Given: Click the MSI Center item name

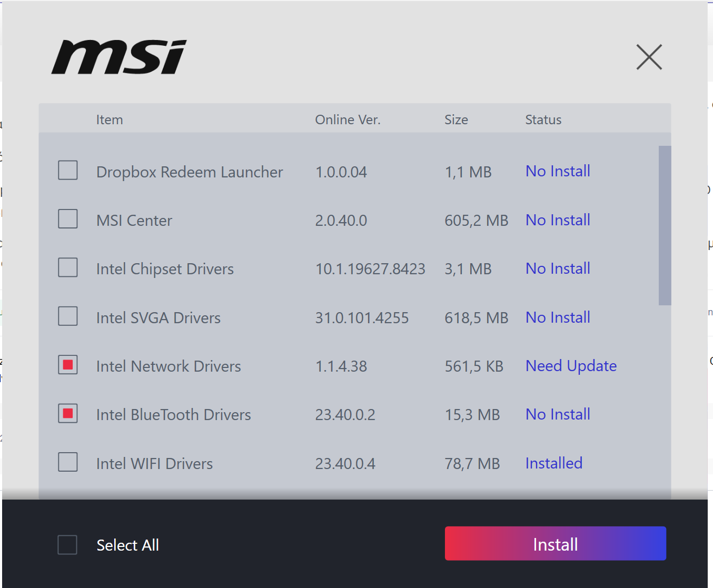Looking at the screenshot, I should click(134, 221).
